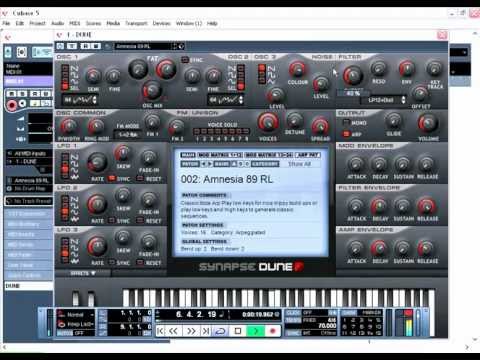Select the MOD MATRIX 13>24 tab
This screenshot has height=360, width=480.
coord(268,155)
